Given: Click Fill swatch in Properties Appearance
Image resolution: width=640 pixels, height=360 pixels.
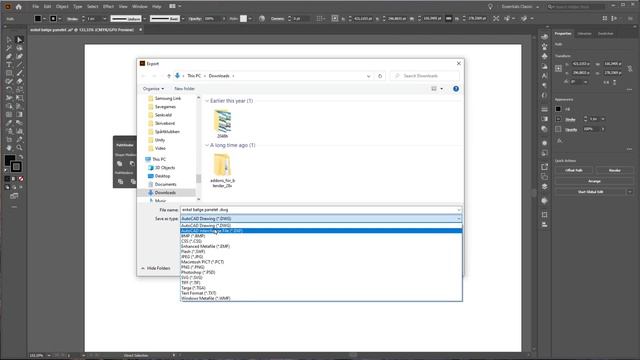Looking at the screenshot, I should (x=558, y=109).
